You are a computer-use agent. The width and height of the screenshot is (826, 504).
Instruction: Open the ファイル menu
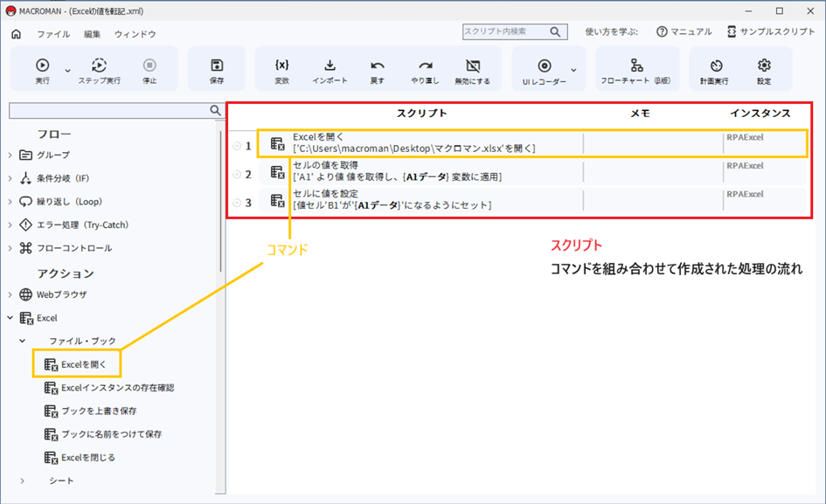click(x=53, y=34)
